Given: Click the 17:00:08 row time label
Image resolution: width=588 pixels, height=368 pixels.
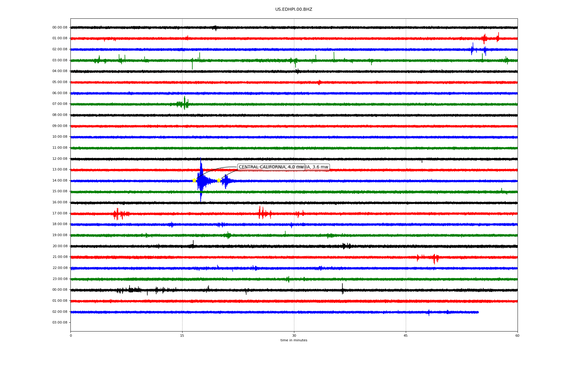Looking at the screenshot, I should point(60,213).
